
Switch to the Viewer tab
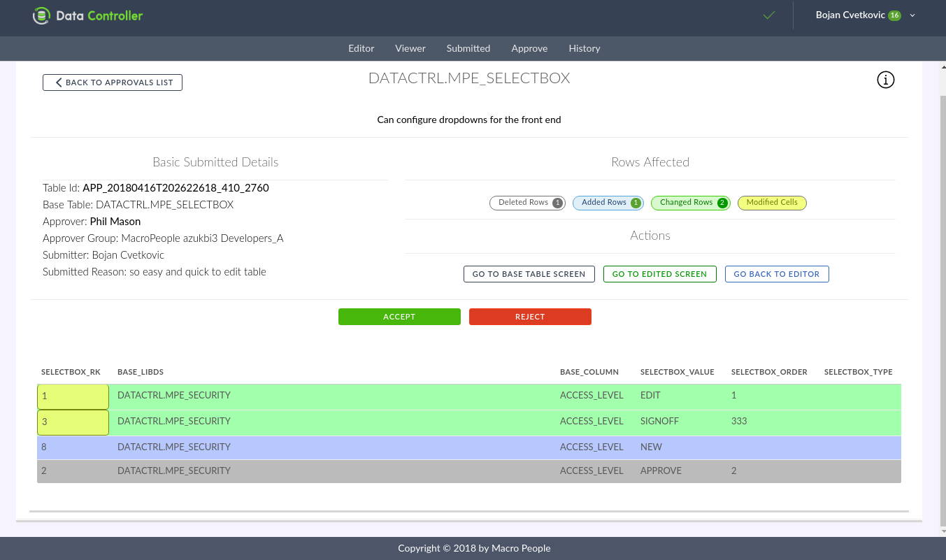[x=410, y=48]
